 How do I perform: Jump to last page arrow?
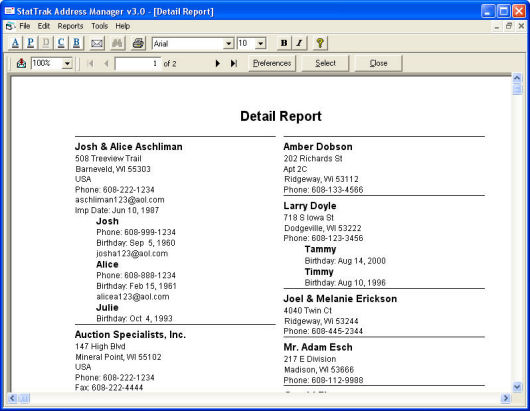(234, 63)
